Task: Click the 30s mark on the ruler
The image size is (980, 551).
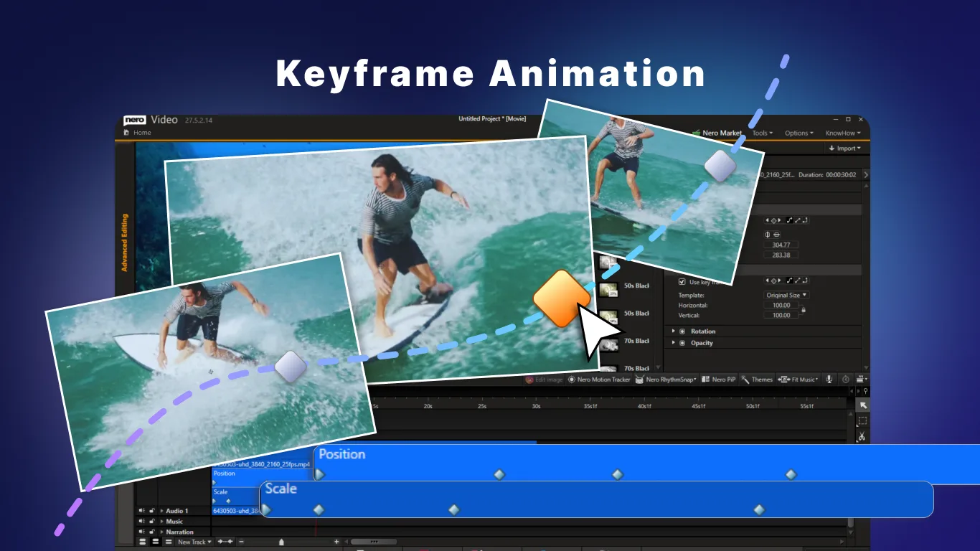Action: pos(536,406)
